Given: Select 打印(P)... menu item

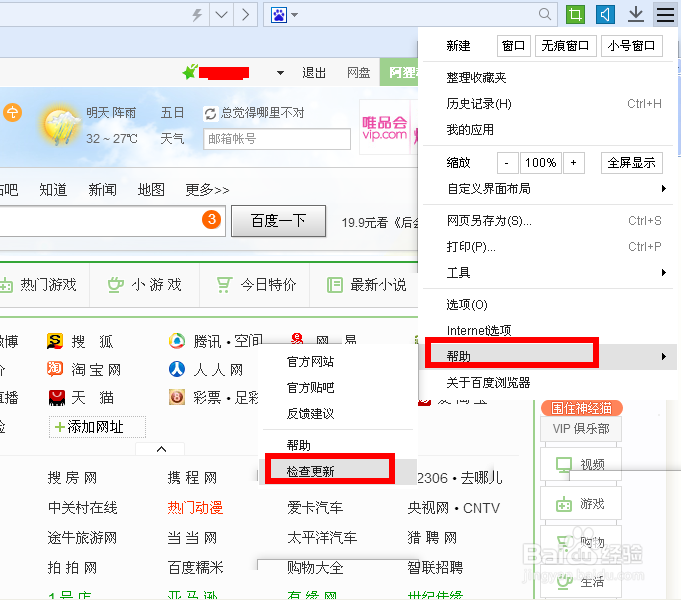Looking at the screenshot, I should click(547, 247).
